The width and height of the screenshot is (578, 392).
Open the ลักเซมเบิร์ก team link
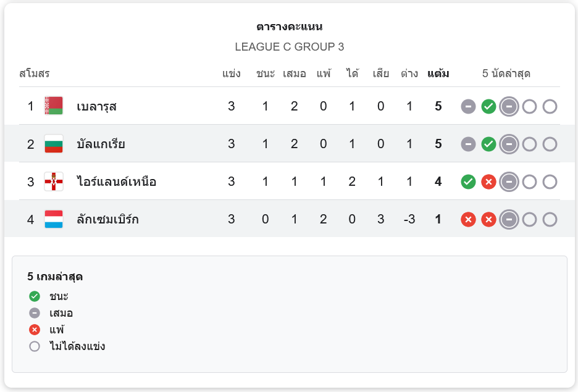point(108,219)
